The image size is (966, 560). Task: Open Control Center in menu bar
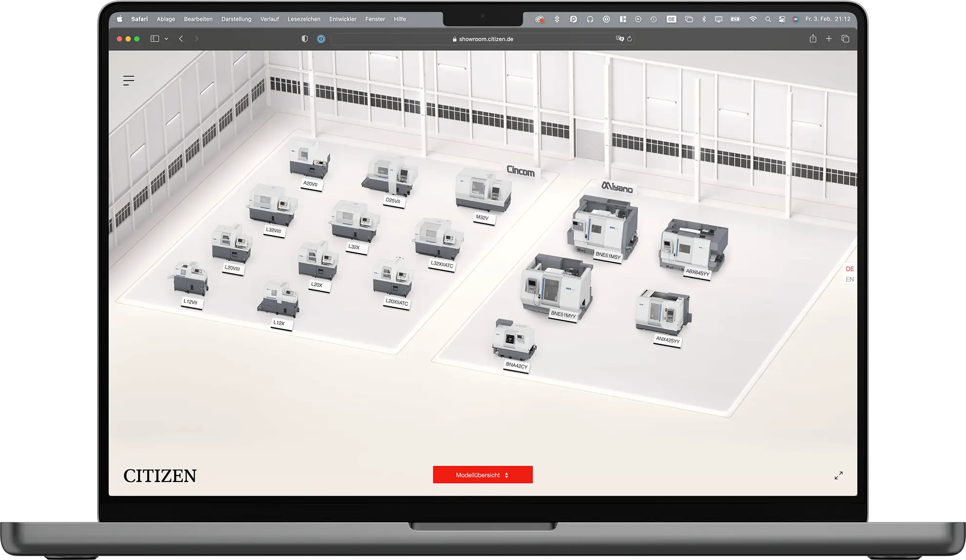point(782,19)
